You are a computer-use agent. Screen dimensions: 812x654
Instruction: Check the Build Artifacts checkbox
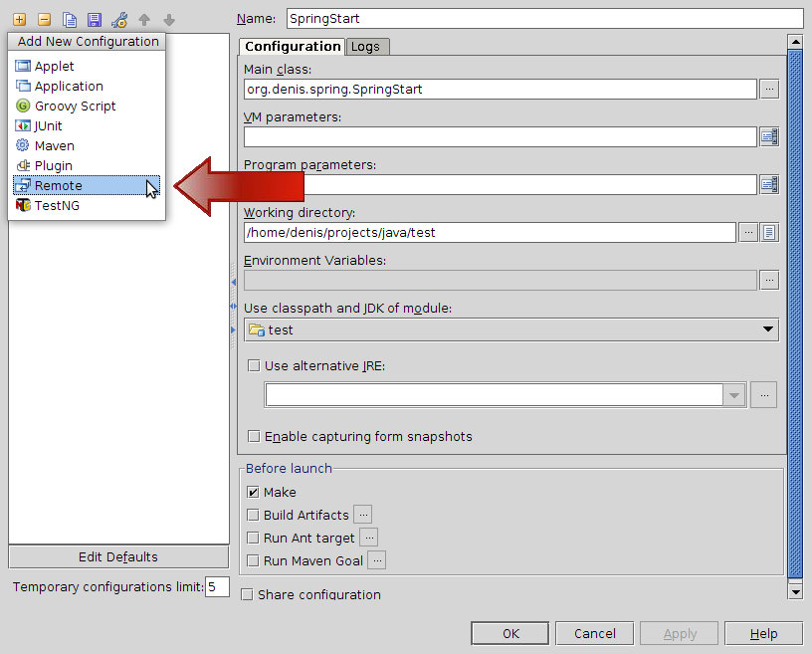click(x=253, y=515)
